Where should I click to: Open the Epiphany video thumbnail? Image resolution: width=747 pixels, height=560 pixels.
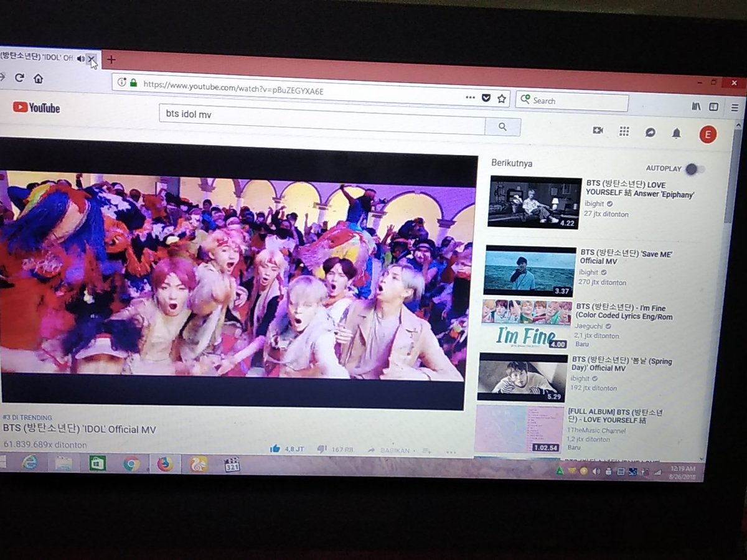click(x=535, y=202)
